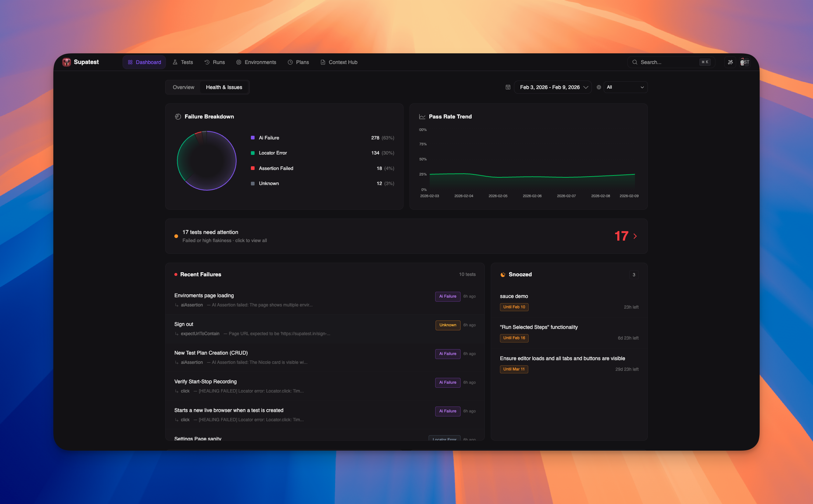Open the All environment filter dropdown
Image resolution: width=813 pixels, height=504 pixels.
[x=625, y=87]
